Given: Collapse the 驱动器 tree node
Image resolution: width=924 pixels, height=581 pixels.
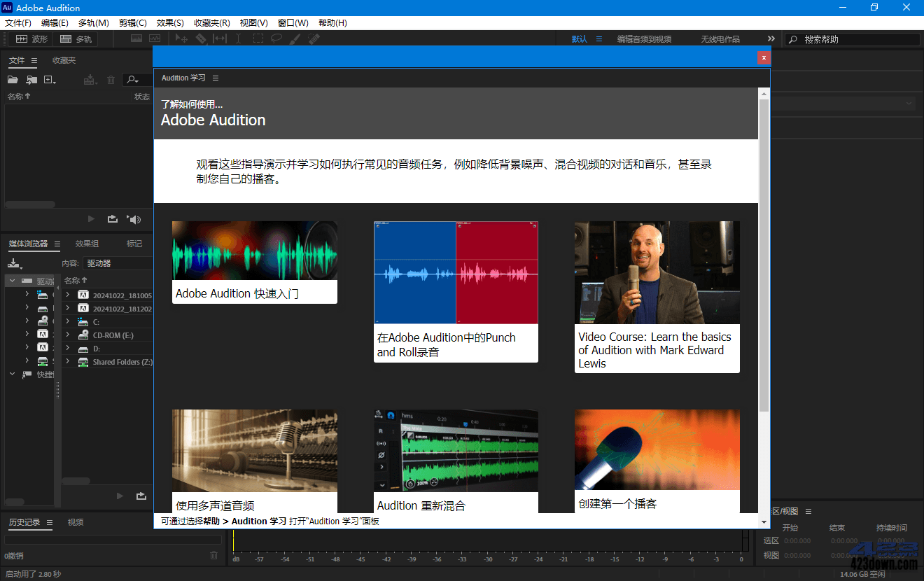Looking at the screenshot, I should pyautogui.click(x=12, y=280).
